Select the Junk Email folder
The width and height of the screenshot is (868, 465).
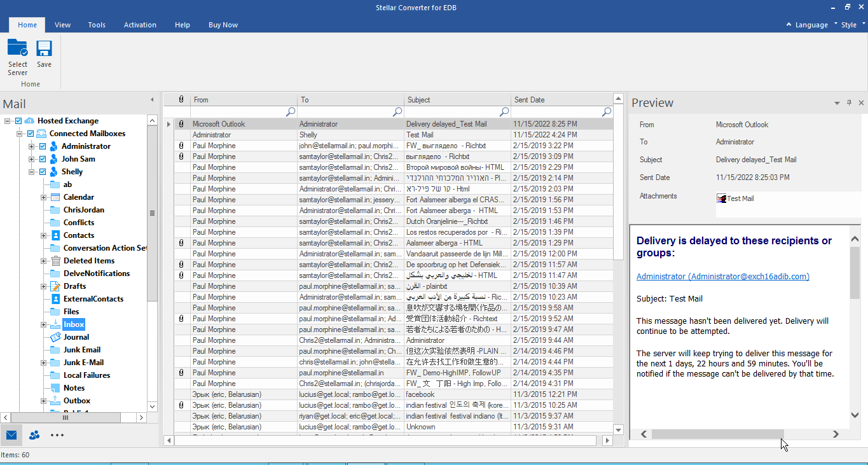coord(82,350)
